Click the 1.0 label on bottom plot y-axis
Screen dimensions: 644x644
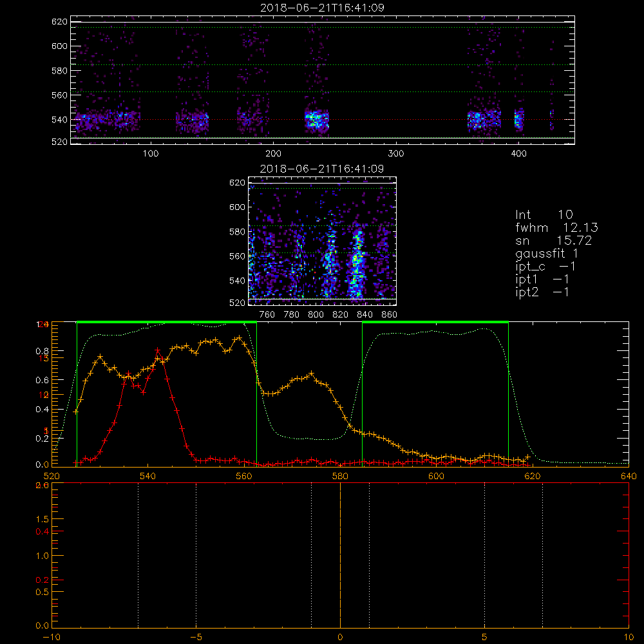pos(43,556)
